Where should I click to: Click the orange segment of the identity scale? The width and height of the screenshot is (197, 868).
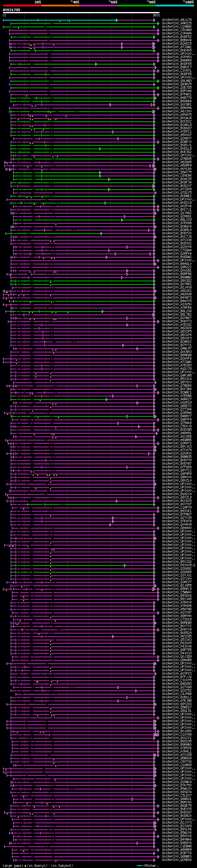coord(60,6)
